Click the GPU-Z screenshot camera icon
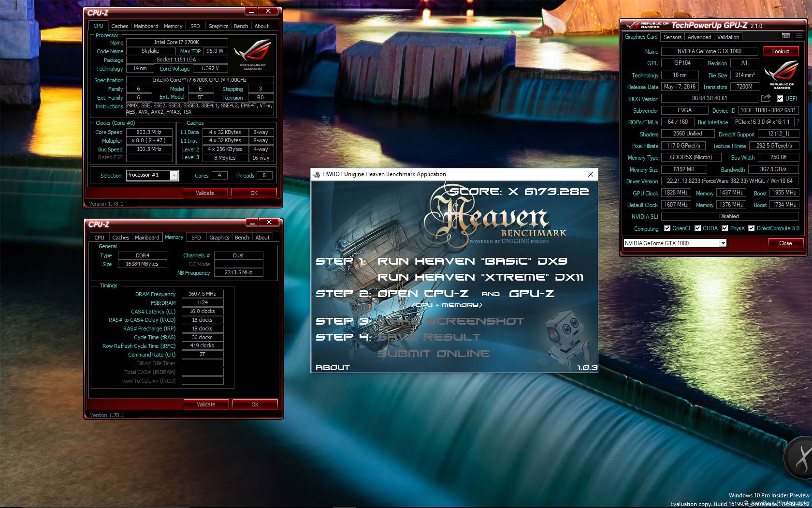 786,36
